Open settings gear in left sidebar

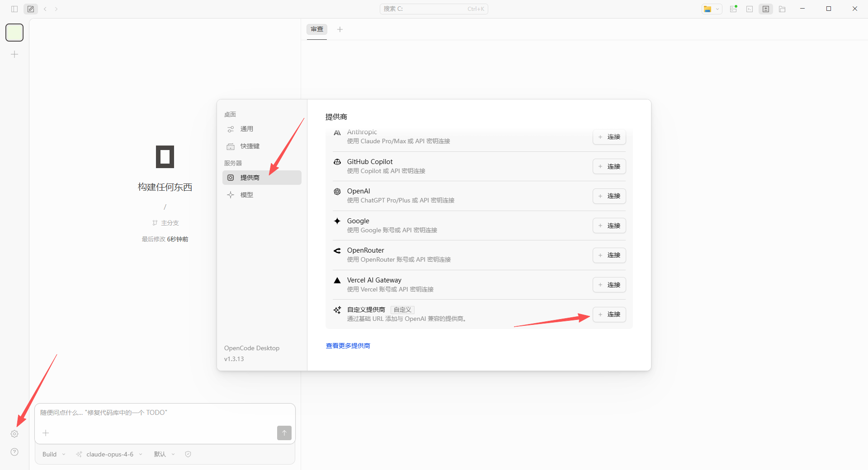14,434
